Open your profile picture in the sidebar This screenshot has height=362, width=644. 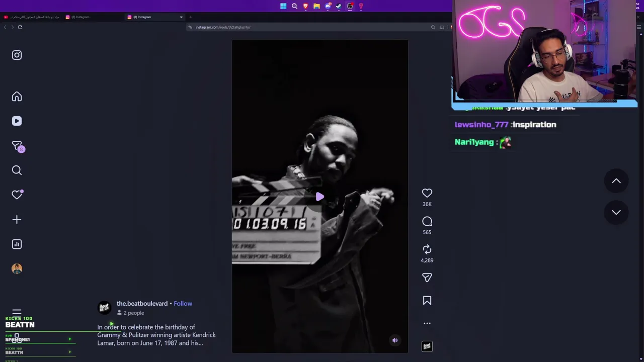17,269
